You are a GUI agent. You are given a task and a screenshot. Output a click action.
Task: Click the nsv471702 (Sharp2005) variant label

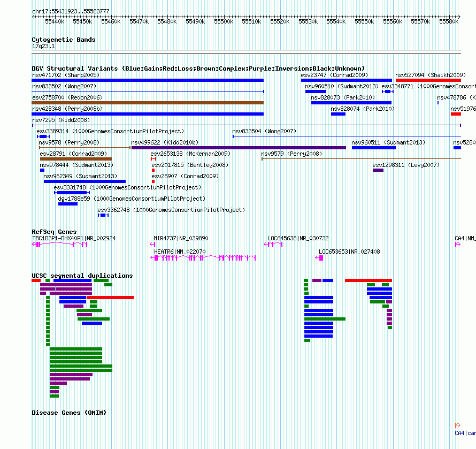tap(66, 75)
